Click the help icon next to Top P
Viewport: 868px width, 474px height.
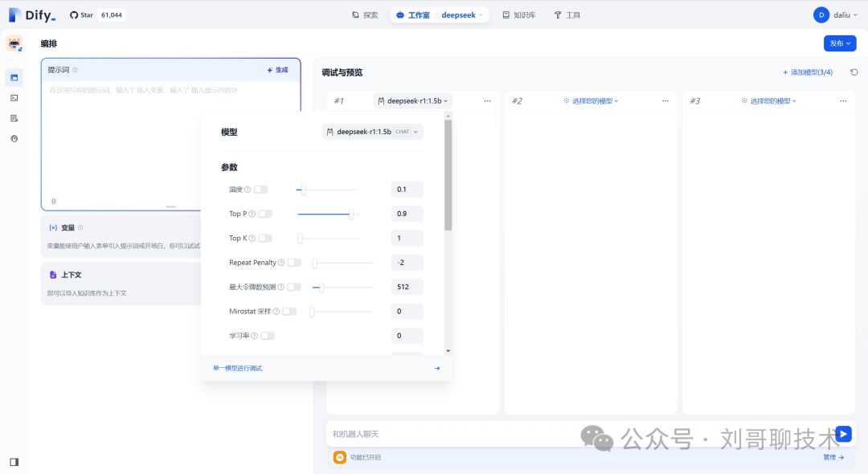pos(252,214)
